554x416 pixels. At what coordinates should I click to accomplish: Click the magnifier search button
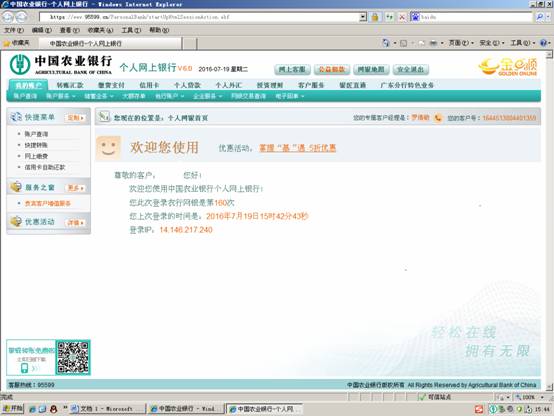540,17
